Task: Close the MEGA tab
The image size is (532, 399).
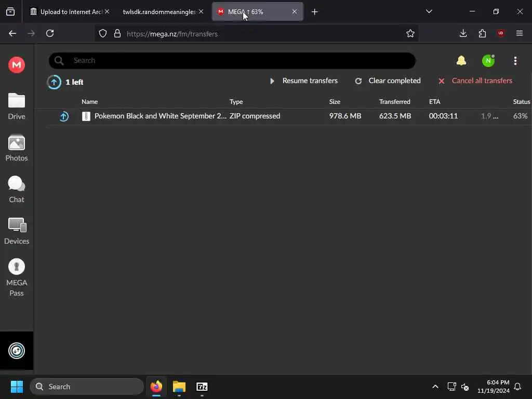Action: click(x=294, y=11)
